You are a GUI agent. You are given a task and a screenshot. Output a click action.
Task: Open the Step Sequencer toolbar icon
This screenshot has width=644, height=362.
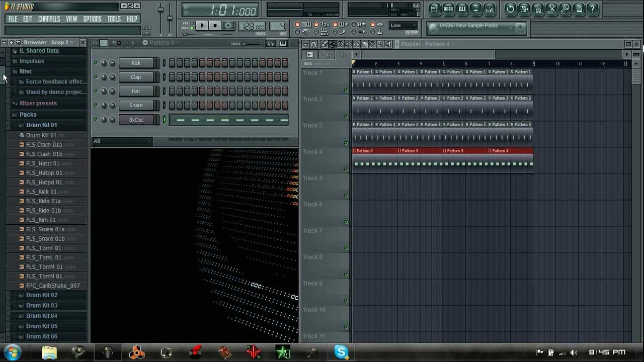click(448, 9)
